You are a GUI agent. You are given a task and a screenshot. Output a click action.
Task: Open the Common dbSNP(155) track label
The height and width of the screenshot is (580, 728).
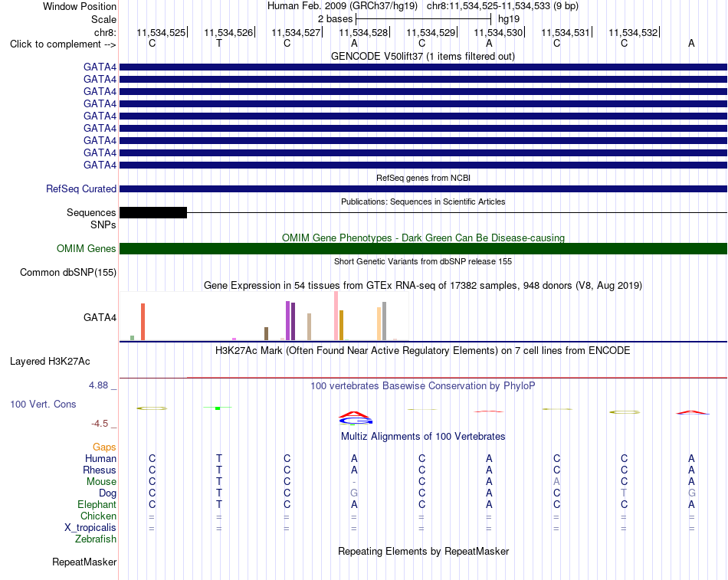tap(67, 273)
